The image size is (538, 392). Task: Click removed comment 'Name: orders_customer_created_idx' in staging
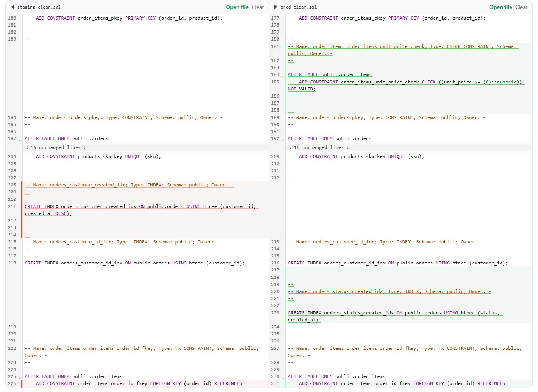pos(129,185)
